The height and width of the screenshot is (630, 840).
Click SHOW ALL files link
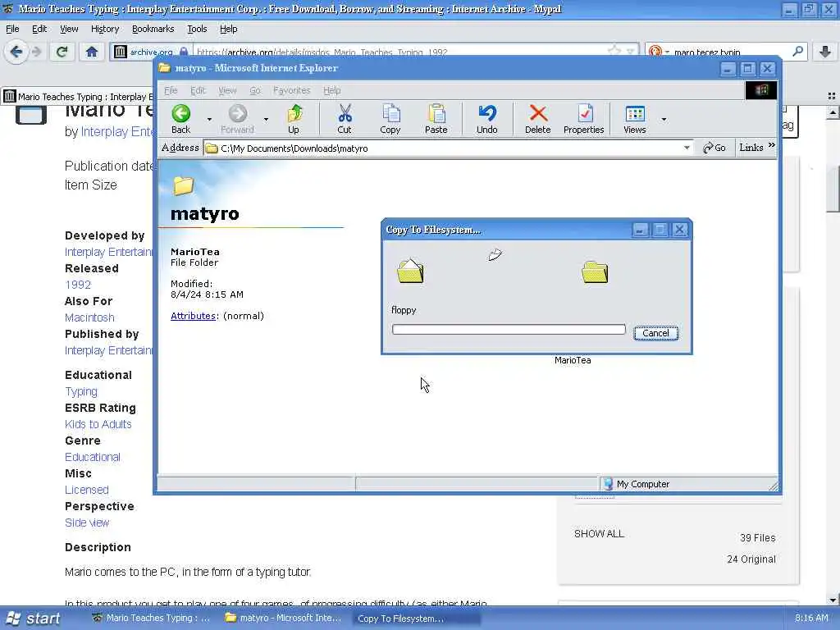(599, 533)
